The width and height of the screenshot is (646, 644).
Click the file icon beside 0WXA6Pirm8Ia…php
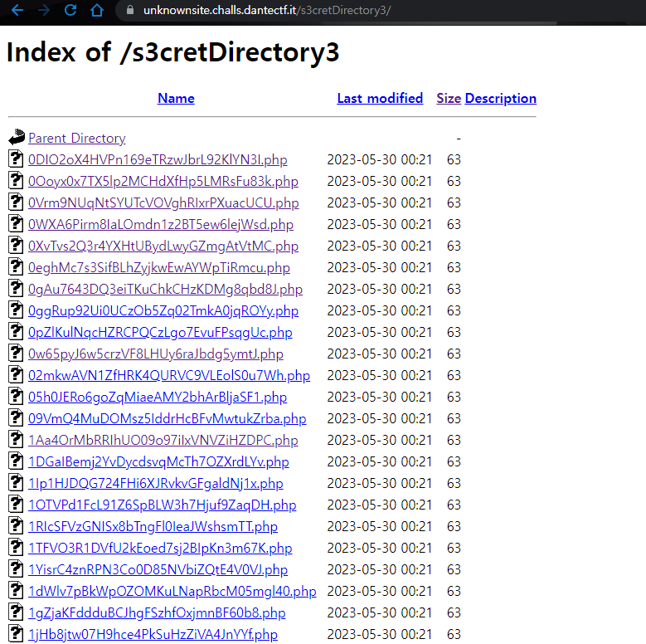(x=16, y=223)
